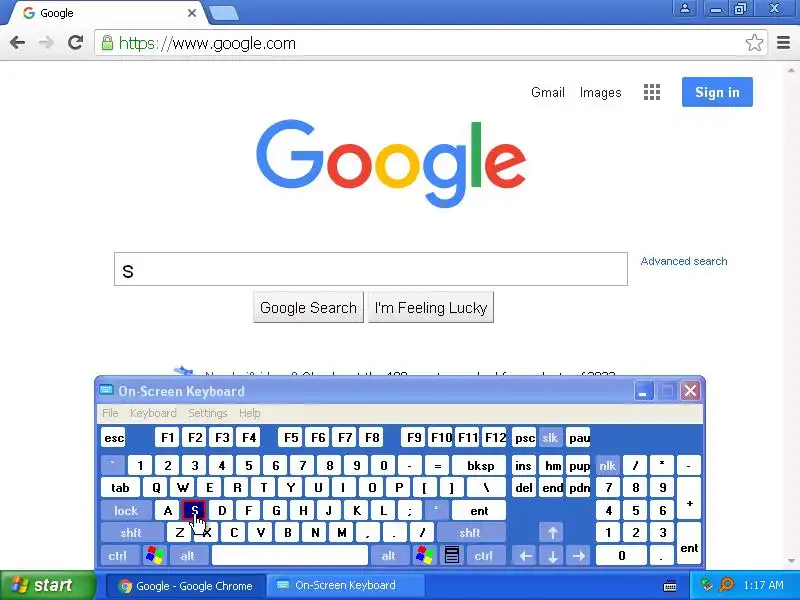800x600 pixels.
Task: Click the psc print screen key
Action: click(524, 438)
